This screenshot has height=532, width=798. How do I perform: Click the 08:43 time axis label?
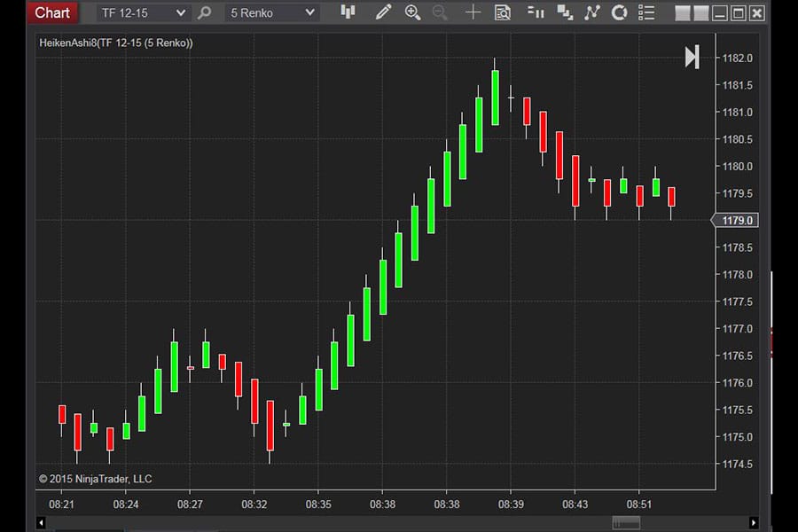point(575,505)
